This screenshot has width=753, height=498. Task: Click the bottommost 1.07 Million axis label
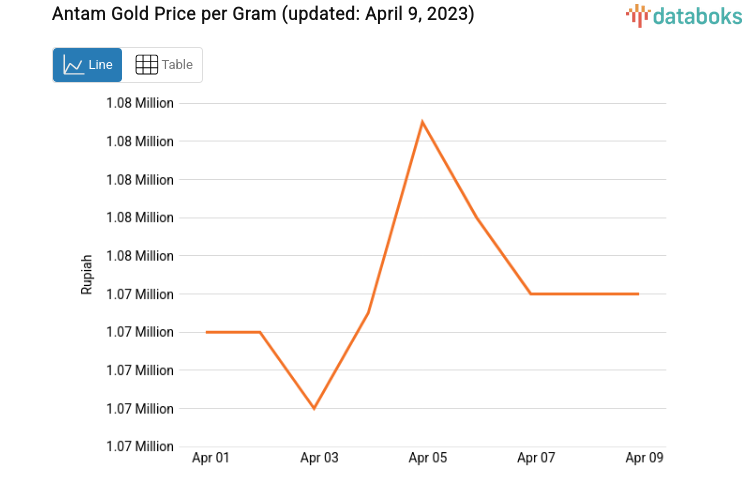click(x=140, y=447)
